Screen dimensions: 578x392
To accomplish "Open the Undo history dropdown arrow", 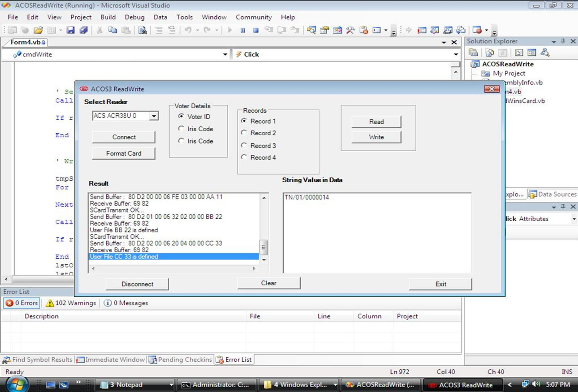I will 197,30.
